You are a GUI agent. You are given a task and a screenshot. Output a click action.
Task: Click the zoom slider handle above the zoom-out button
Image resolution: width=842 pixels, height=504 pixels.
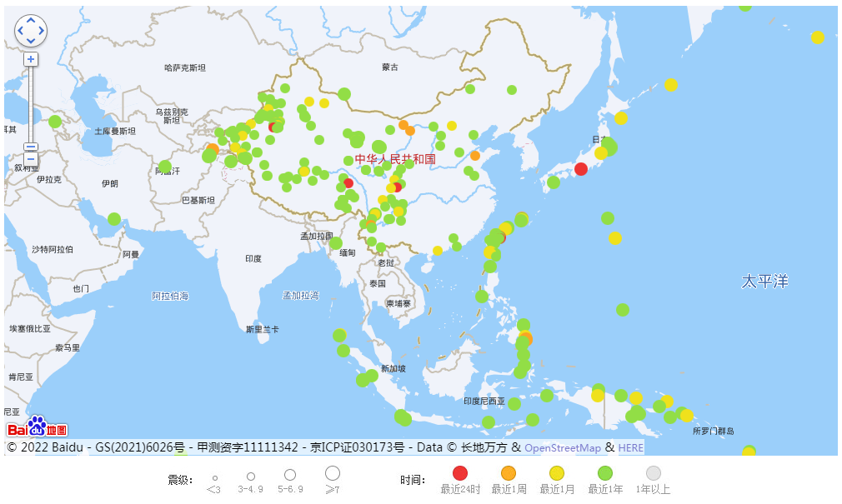click(31, 147)
